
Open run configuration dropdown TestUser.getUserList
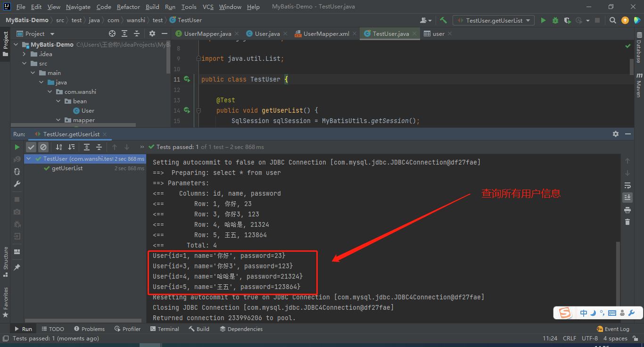coord(494,20)
